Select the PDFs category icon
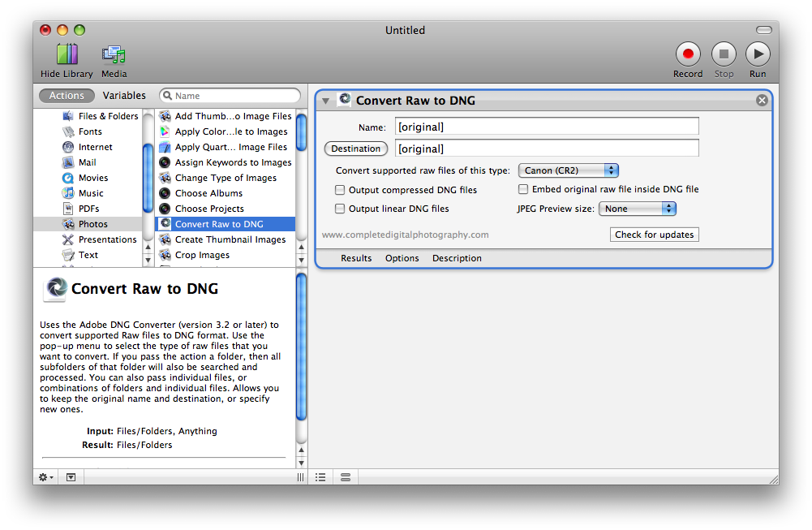Image resolution: width=812 pixels, height=530 pixels. point(68,209)
